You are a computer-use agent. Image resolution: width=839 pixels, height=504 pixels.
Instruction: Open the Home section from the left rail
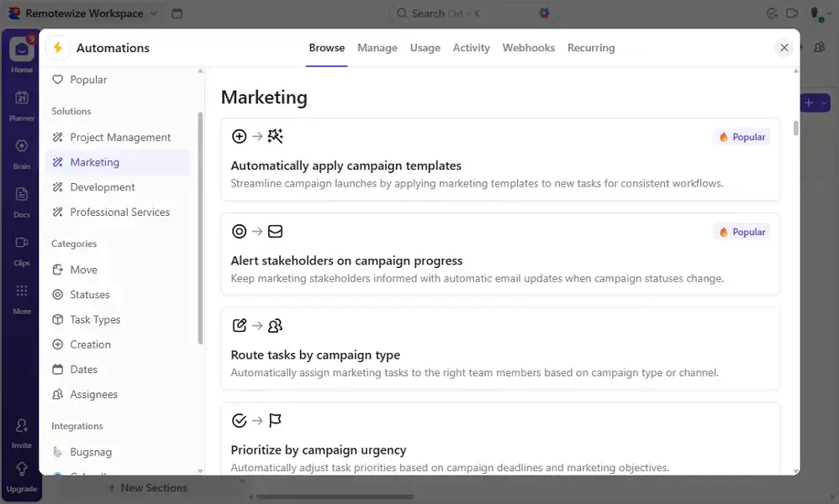coord(20,50)
